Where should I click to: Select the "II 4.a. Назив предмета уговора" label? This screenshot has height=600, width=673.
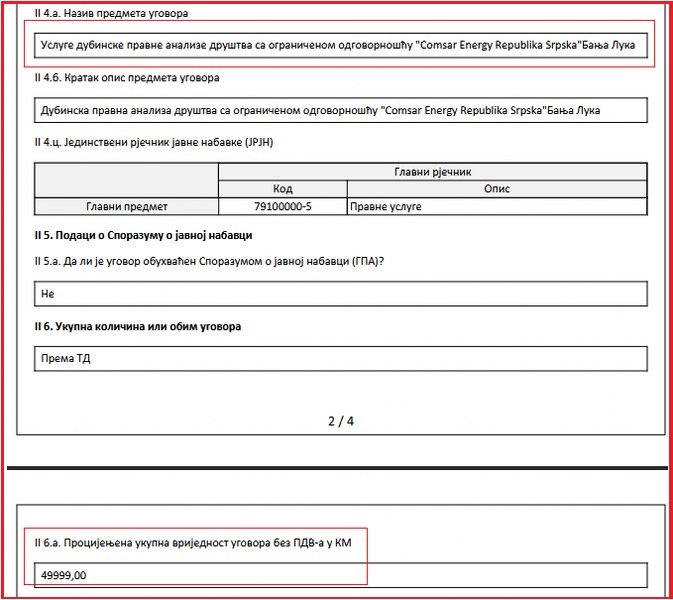110,13
